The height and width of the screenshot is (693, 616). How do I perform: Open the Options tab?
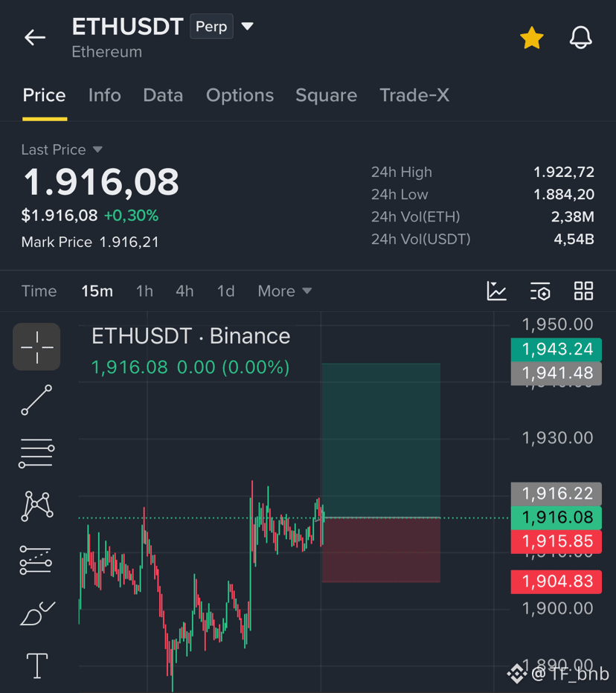pos(240,95)
